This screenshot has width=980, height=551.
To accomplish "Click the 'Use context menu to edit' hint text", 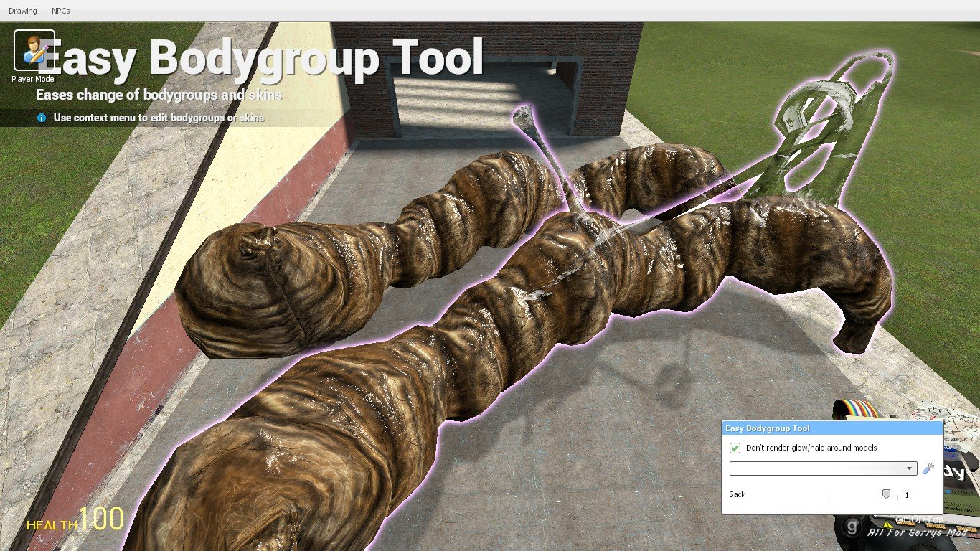I will pyautogui.click(x=159, y=118).
